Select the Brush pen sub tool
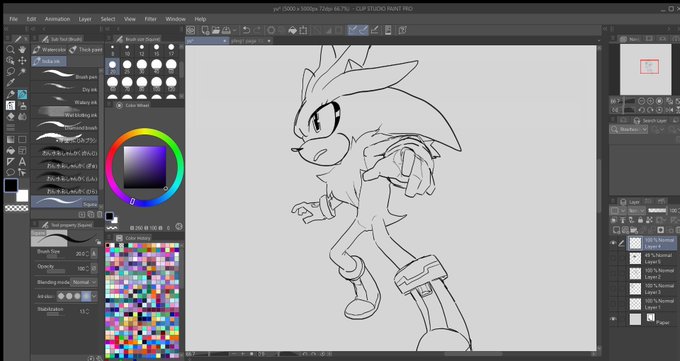680x361 pixels. [65, 74]
